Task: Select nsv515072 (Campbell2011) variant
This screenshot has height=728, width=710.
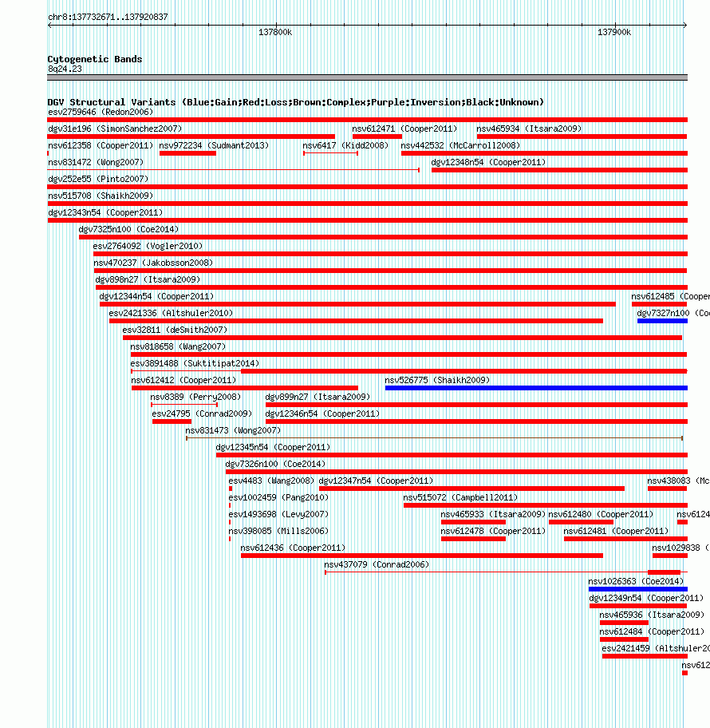Action: tap(460, 497)
